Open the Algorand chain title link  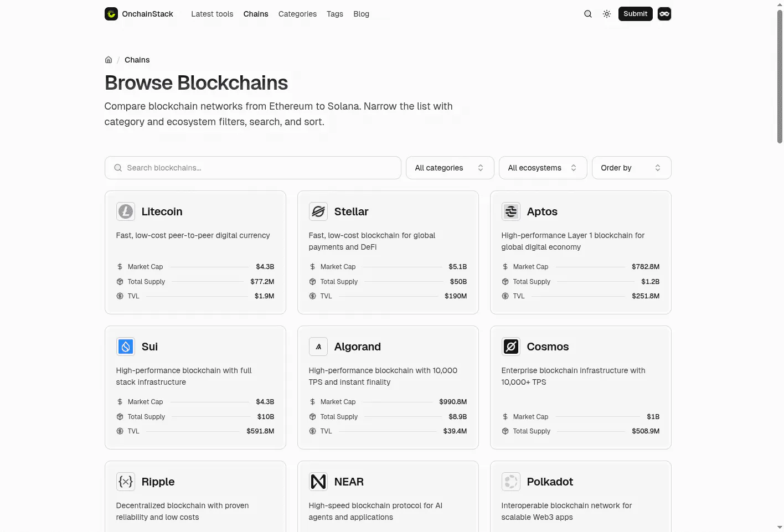pyautogui.click(x=357, y=347)
